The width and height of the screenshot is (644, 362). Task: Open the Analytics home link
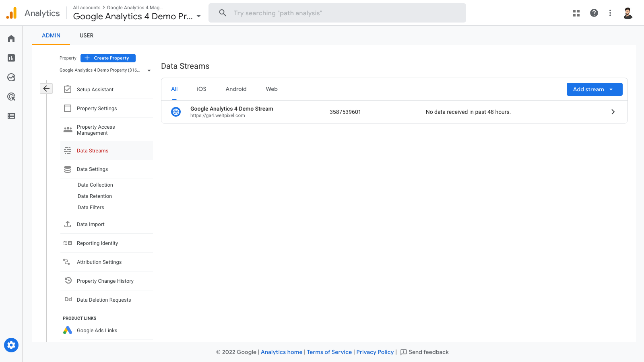click(282, 352)
